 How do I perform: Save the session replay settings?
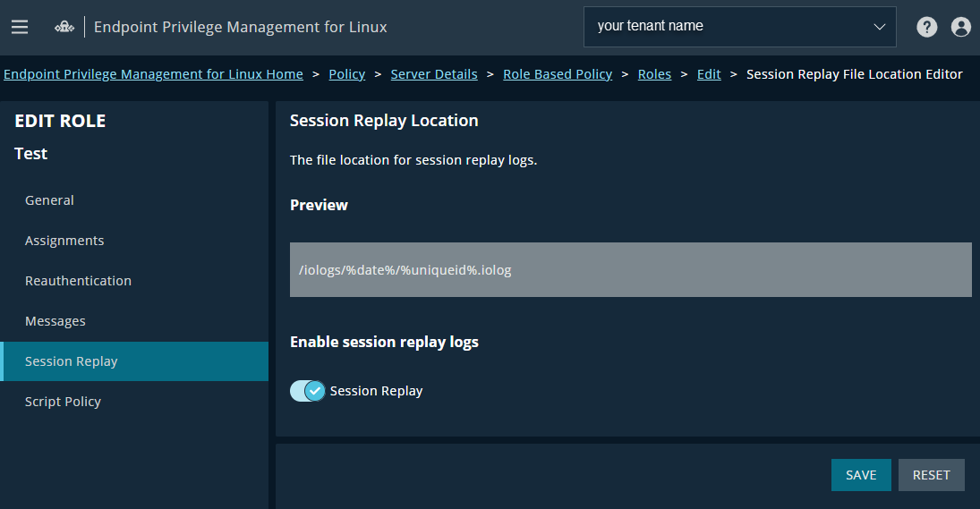tap(861, 475)
